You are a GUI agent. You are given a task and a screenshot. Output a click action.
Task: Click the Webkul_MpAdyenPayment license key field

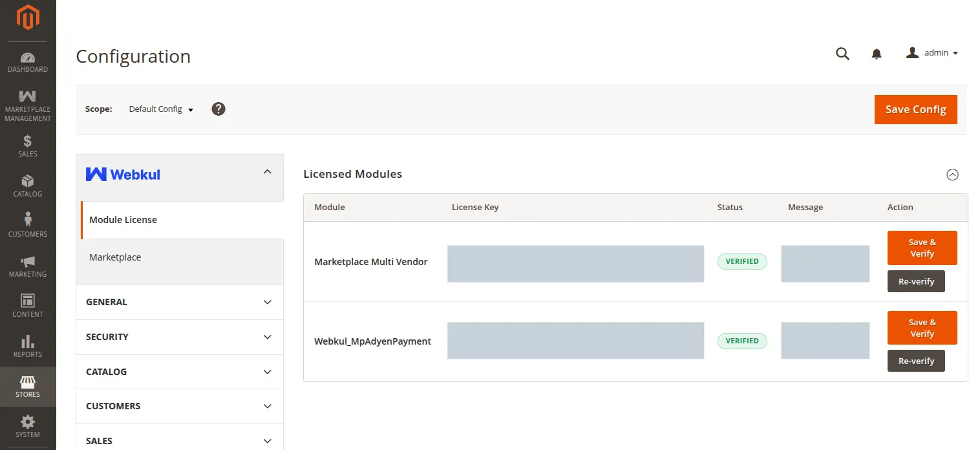[x=575, y=341]
